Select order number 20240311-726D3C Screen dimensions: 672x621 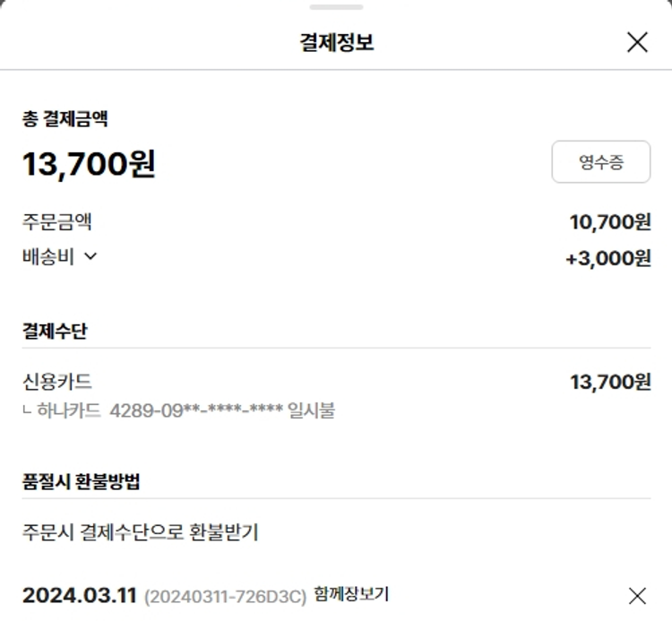pos(225,596)
